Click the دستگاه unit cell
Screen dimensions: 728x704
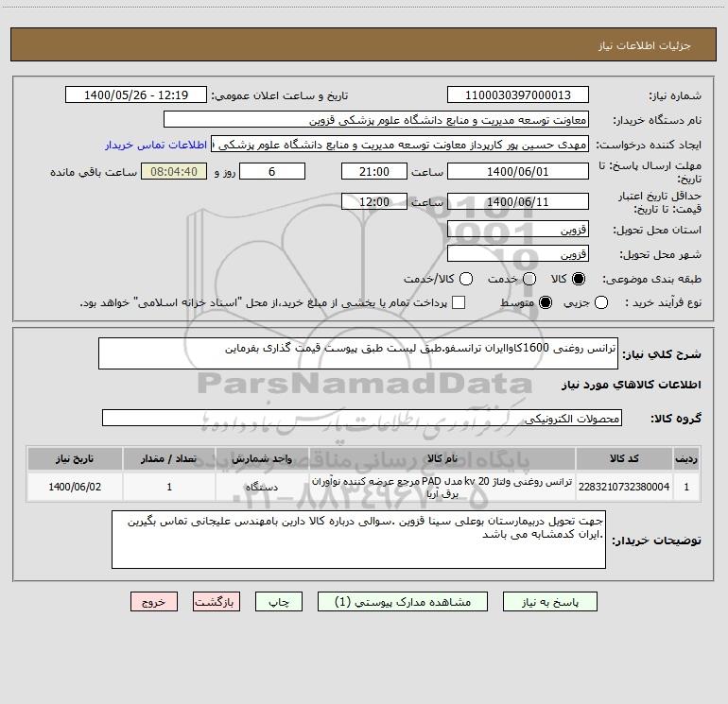262,487
